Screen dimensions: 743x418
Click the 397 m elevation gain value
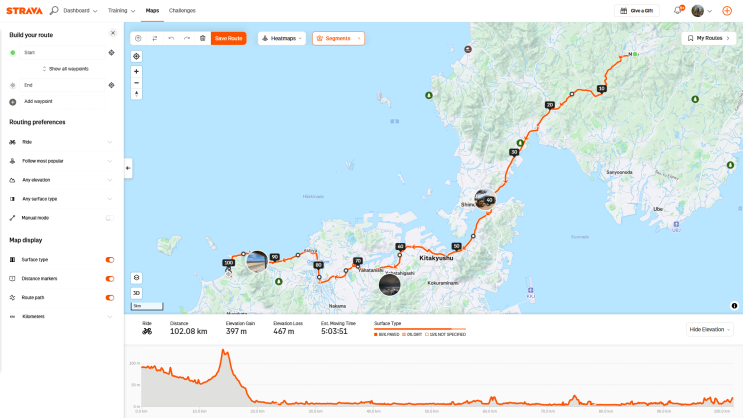(236, 331)
